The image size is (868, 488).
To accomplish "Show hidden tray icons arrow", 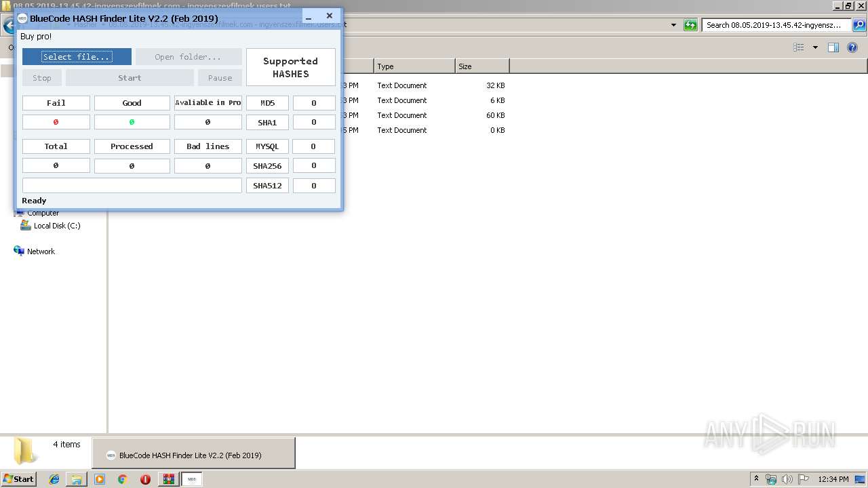I will [756, 479].
